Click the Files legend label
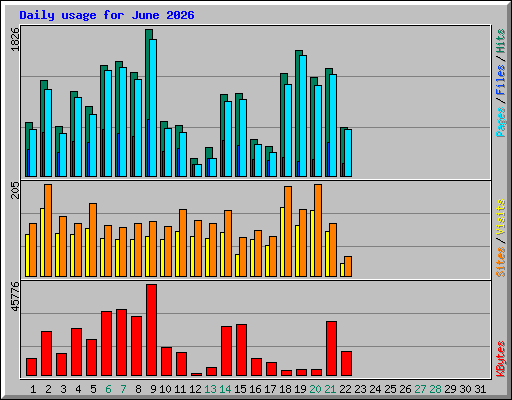Viewport: 512px width, 400px height. pos(501,80)
